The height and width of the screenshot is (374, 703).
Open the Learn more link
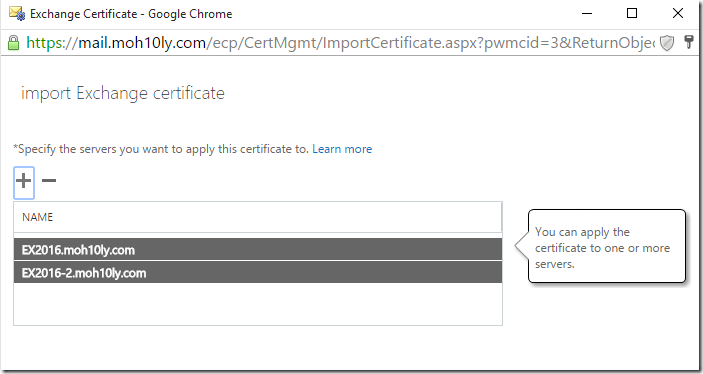point(342,149)
